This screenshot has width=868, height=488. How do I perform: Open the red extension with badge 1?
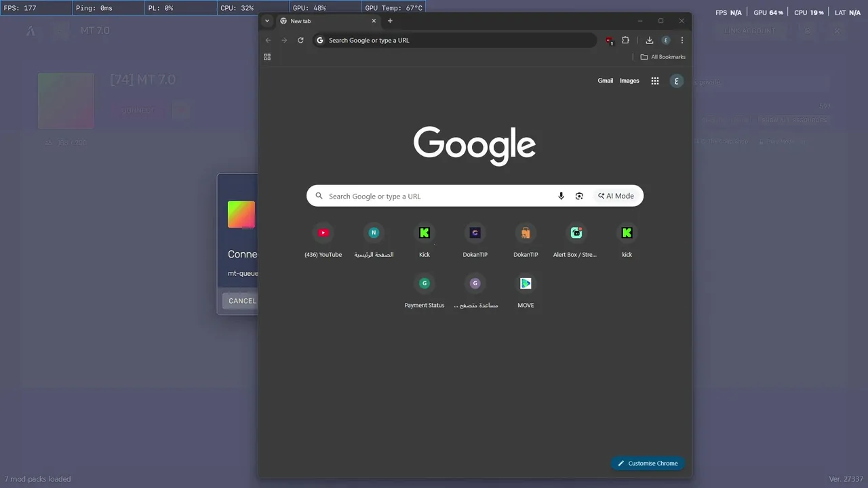(x=610, y=41)
